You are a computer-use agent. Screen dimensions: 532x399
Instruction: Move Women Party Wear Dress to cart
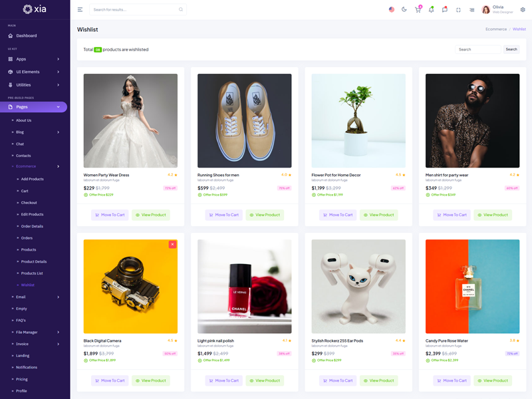point(110,215)
